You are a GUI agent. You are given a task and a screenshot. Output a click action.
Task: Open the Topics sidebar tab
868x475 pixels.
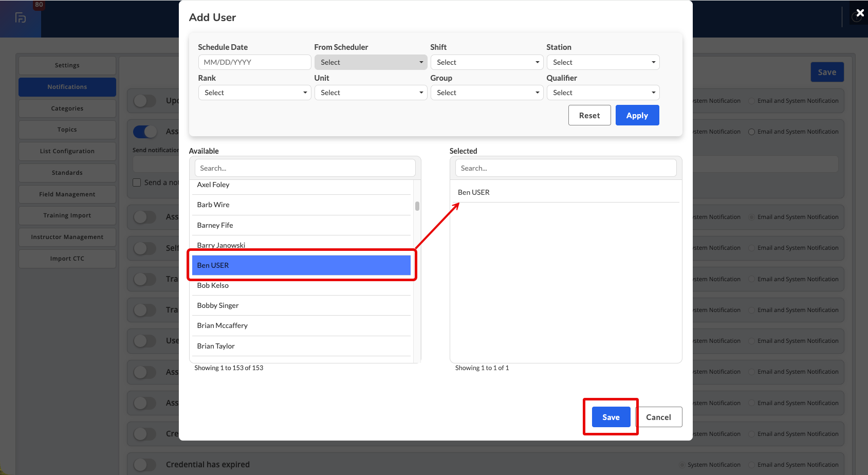pos(67,130)
